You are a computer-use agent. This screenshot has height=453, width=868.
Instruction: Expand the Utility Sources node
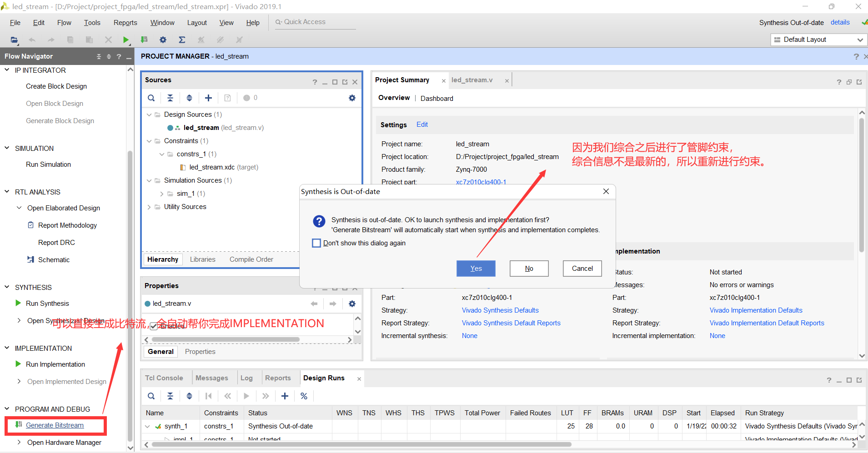click(x=149, y=207)
